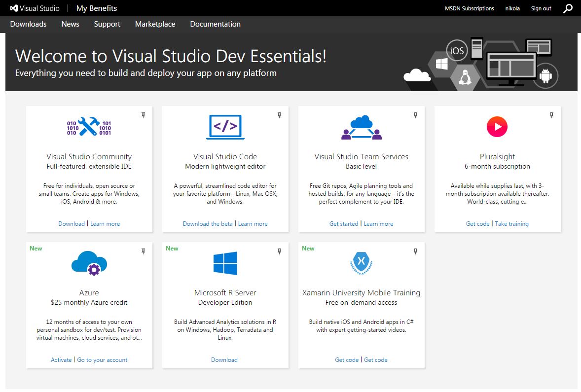Image resolution: width=581 pixels, height=392 pixels.
Task: Pin the Visual Studio Team Services card
Action: tap(415, 115)
